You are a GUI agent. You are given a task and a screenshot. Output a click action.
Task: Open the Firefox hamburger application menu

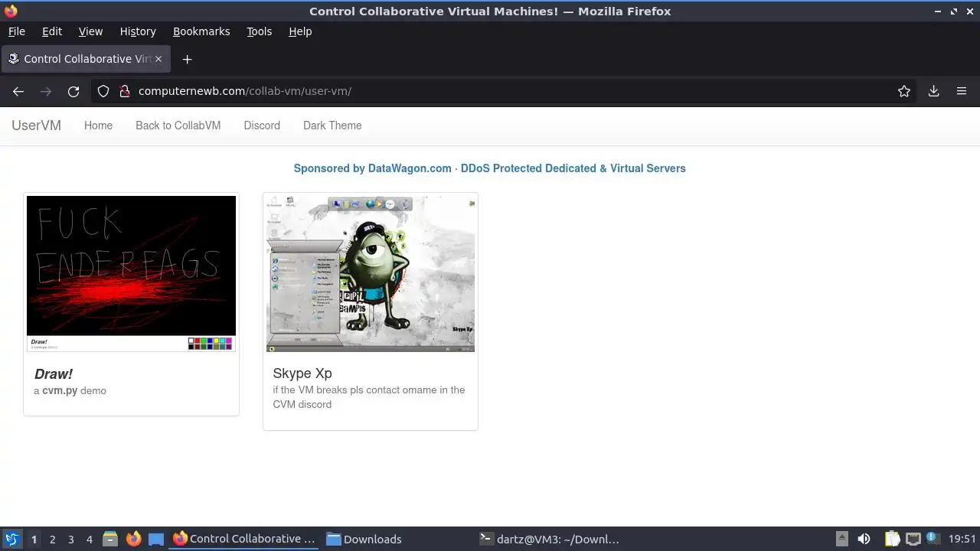click(962, 91)
